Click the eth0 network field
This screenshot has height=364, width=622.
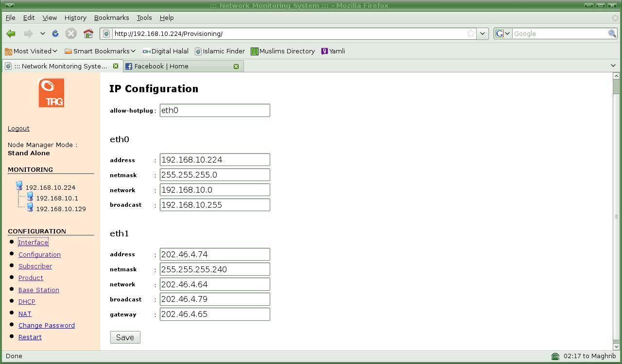pyautogui.click(x=215, y=190)
